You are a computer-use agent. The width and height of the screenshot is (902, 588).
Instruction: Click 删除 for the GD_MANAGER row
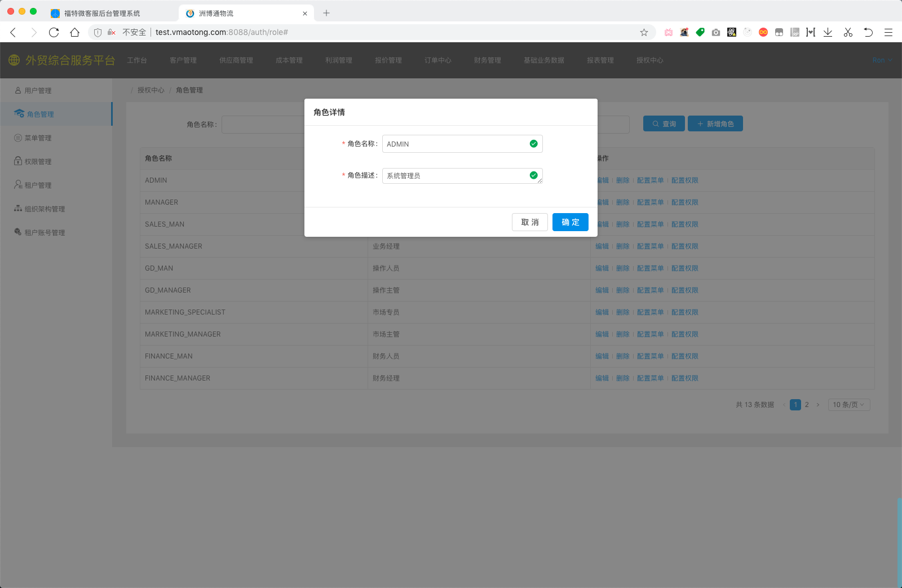click(623, 290)
